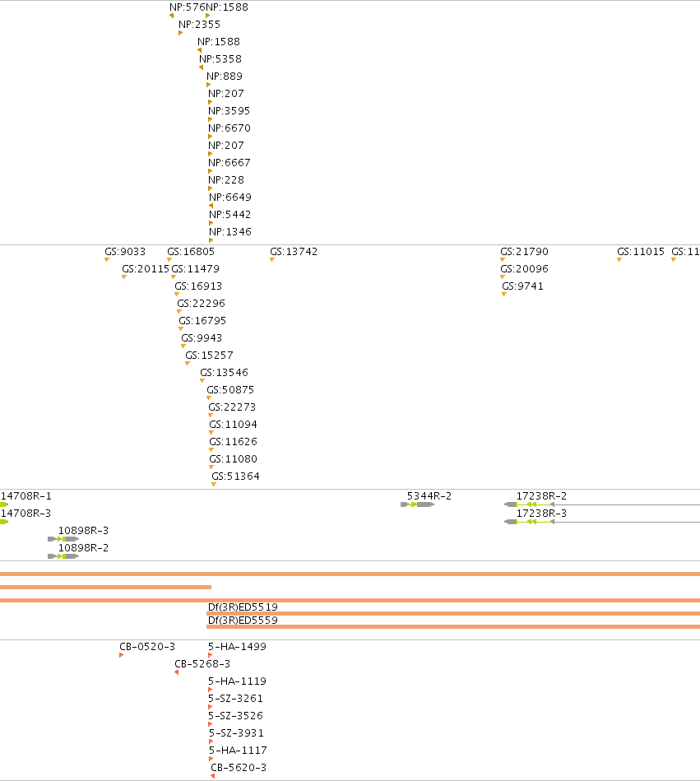Open the GS:22296 insertion marker
Image resolution: width=700 pixels, height=781 pixels.
178,311
